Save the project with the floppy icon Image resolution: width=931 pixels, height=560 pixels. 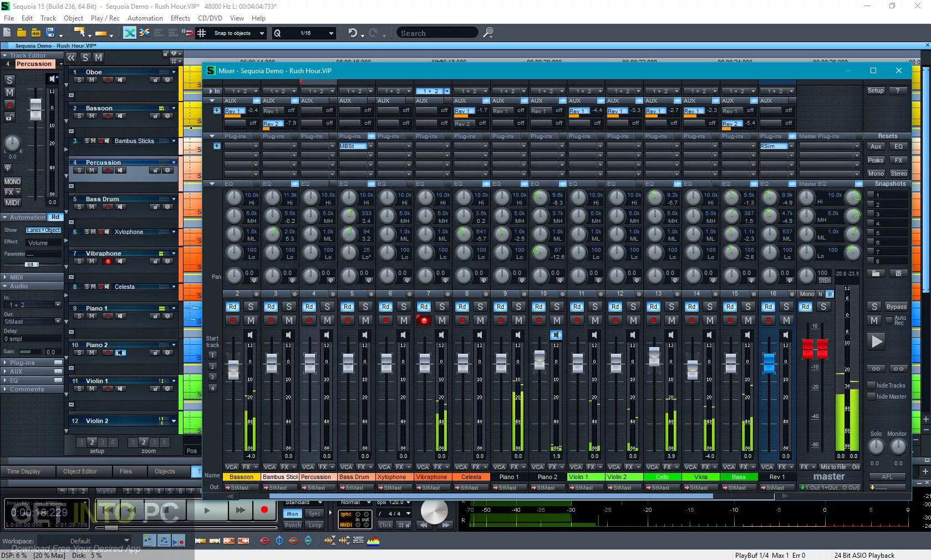50,33
